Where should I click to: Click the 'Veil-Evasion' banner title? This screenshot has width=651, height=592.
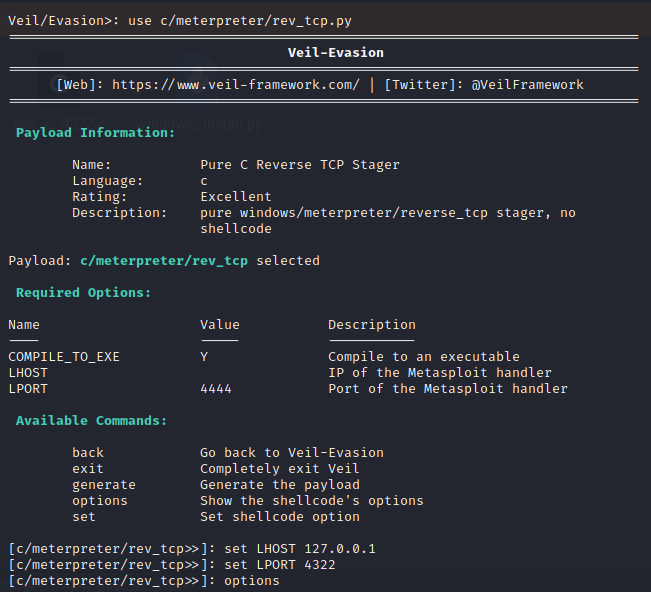tap(335, 53)
